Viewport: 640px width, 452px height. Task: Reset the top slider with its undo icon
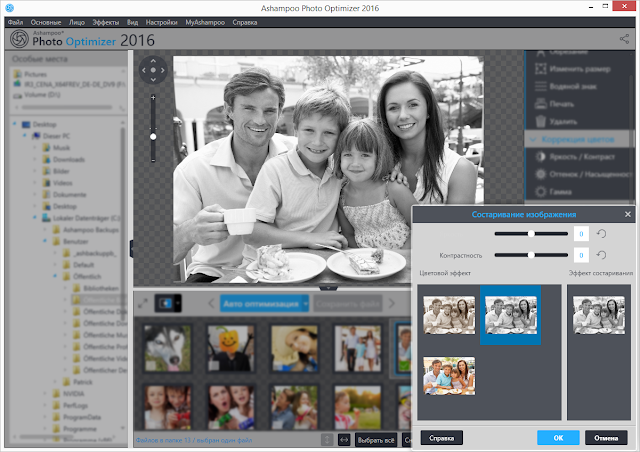click(601, 234)
